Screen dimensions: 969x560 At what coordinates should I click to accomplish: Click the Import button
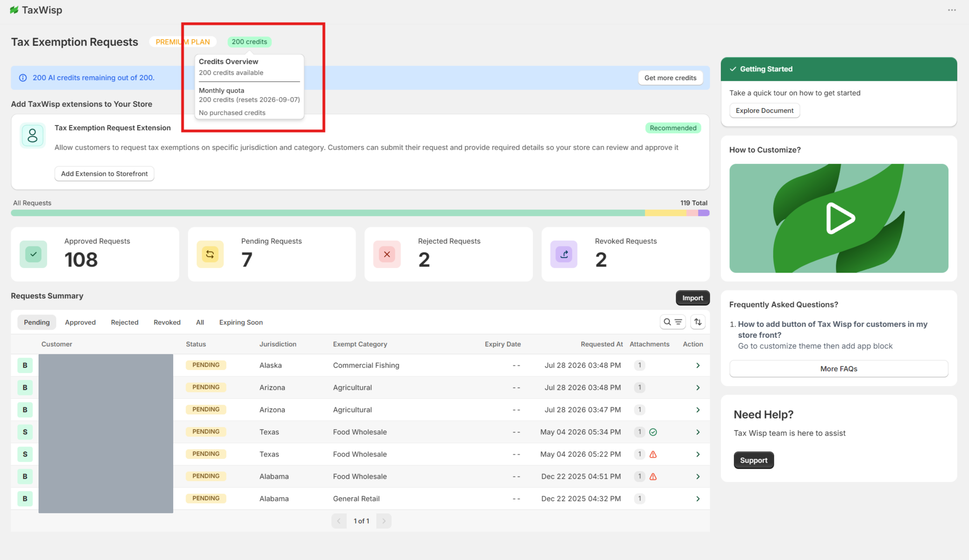point(693,298)
